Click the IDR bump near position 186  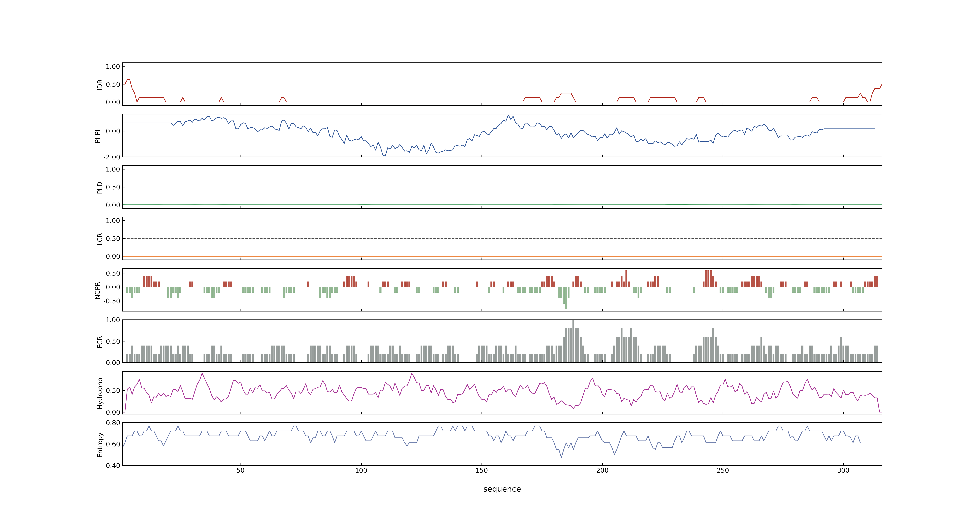pyautogui.click(x=566, y=93)
